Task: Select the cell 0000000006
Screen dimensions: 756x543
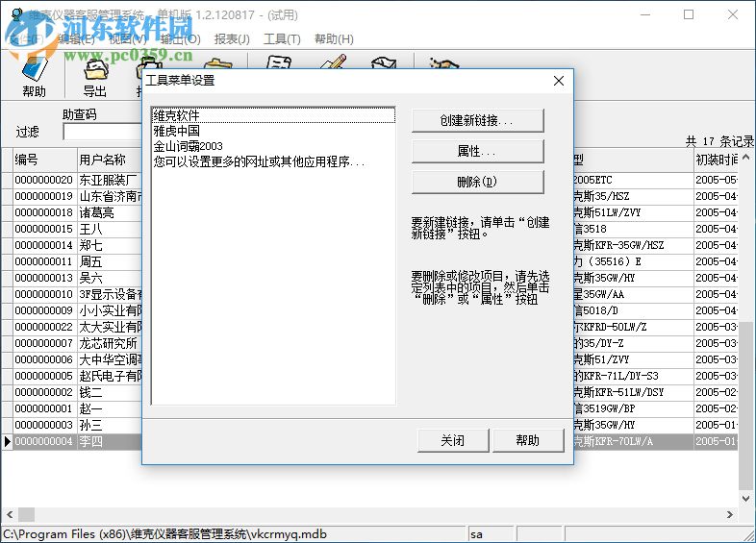Action: (44, 359)
